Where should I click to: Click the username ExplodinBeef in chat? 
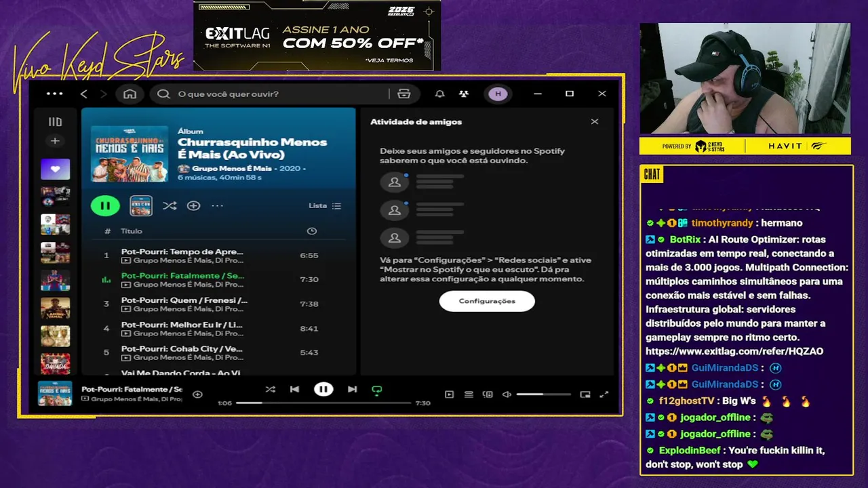[x=690, y=451]
